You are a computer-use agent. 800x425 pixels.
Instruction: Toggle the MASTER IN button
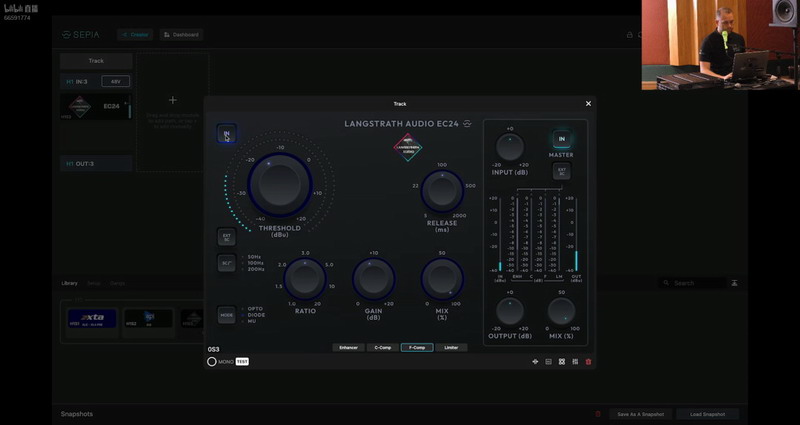[562, 139]
